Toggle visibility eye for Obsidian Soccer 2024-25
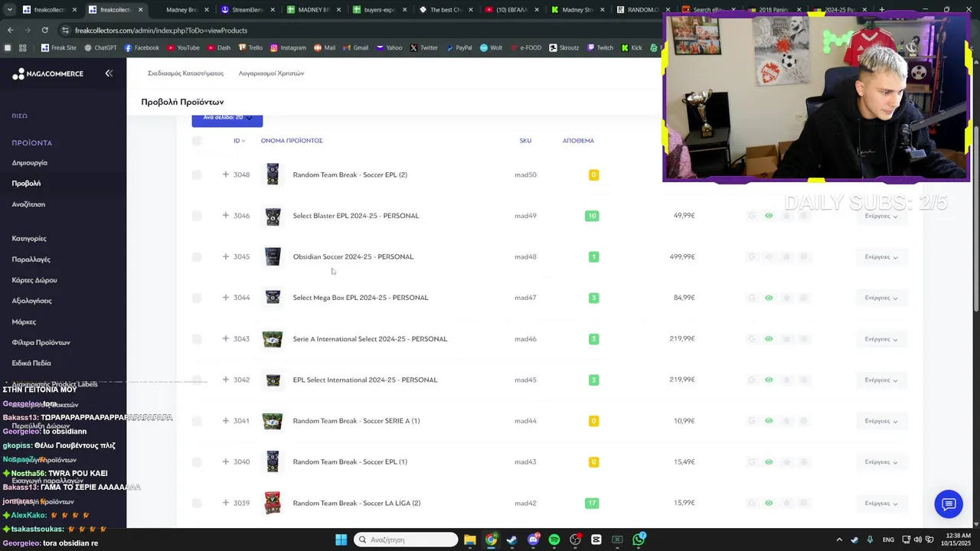Screen dimensions: 980x551 coord(769,256)
